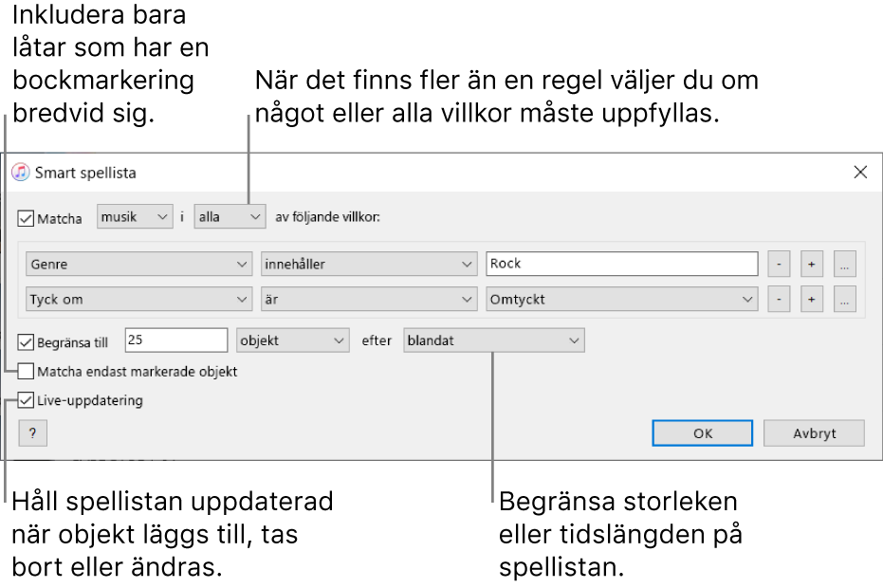Open nested rule options for the Genre row
This screenshot has height=588, width=883.
pos(844,264)
